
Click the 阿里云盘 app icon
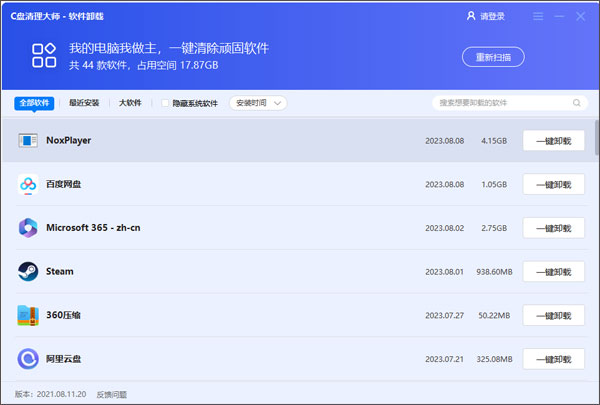[28, 359]
